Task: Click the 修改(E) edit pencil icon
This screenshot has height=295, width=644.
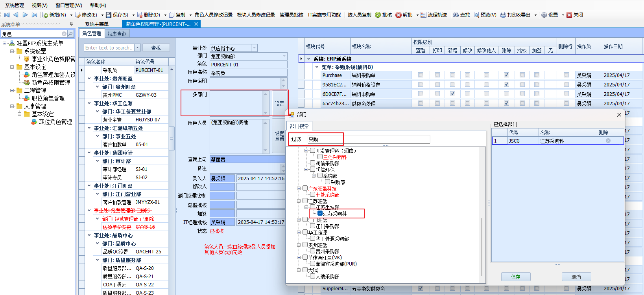Action: tap(78, 15)
